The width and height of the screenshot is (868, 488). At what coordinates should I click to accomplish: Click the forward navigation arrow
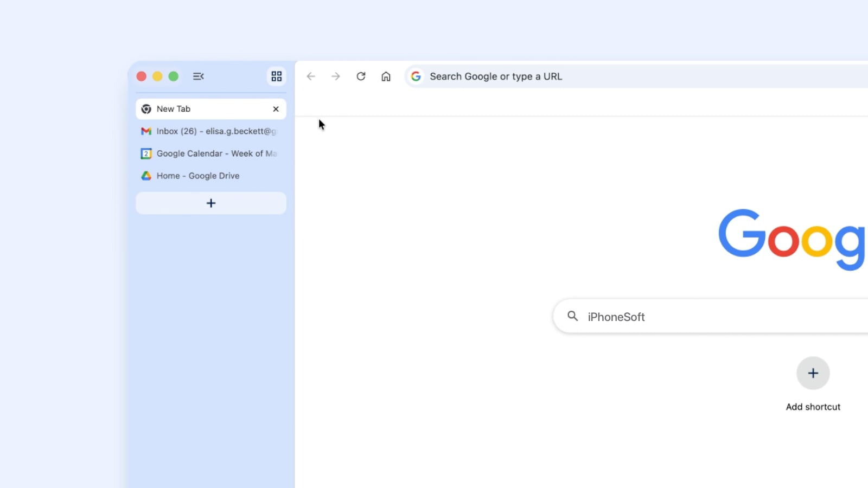(x=336, y=76)
